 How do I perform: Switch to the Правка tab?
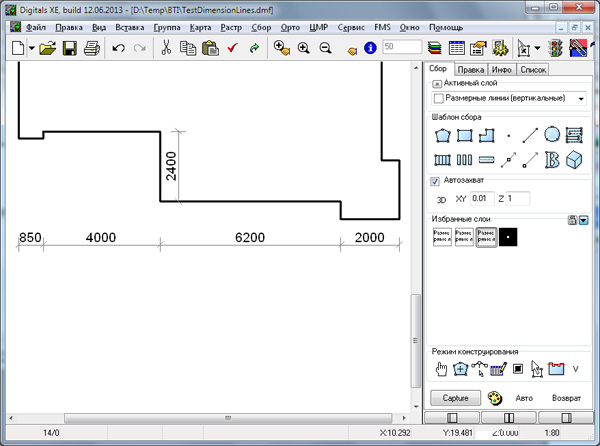coord(471,70)
